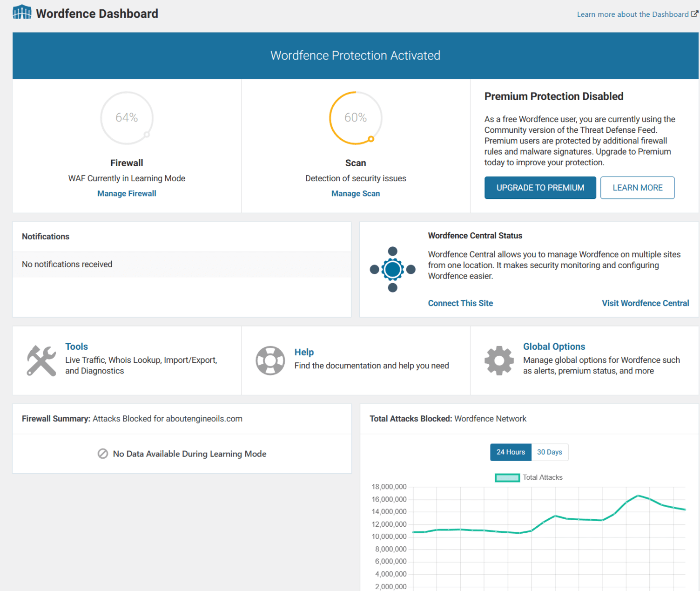Select the Tools wrench icon
The height and width of the screenshot is (591, 700).
point(41,360)
